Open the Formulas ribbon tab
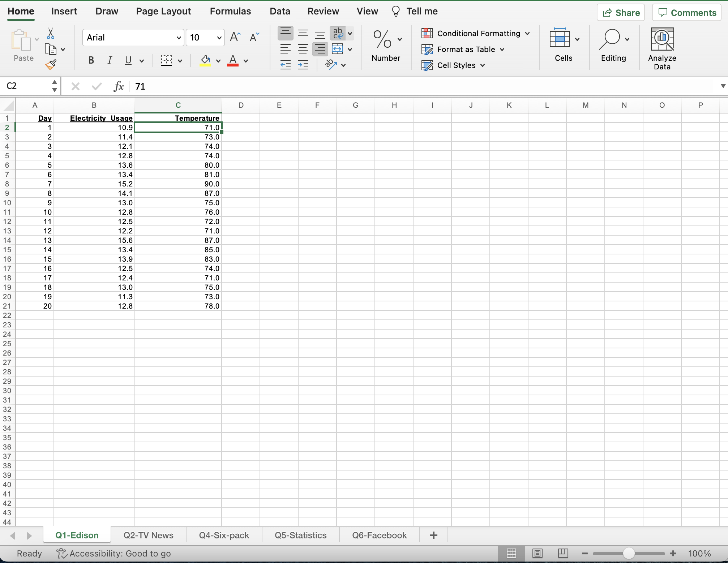Image resolution: width=728 pixels, height=563 pixels. click(230, 11)
